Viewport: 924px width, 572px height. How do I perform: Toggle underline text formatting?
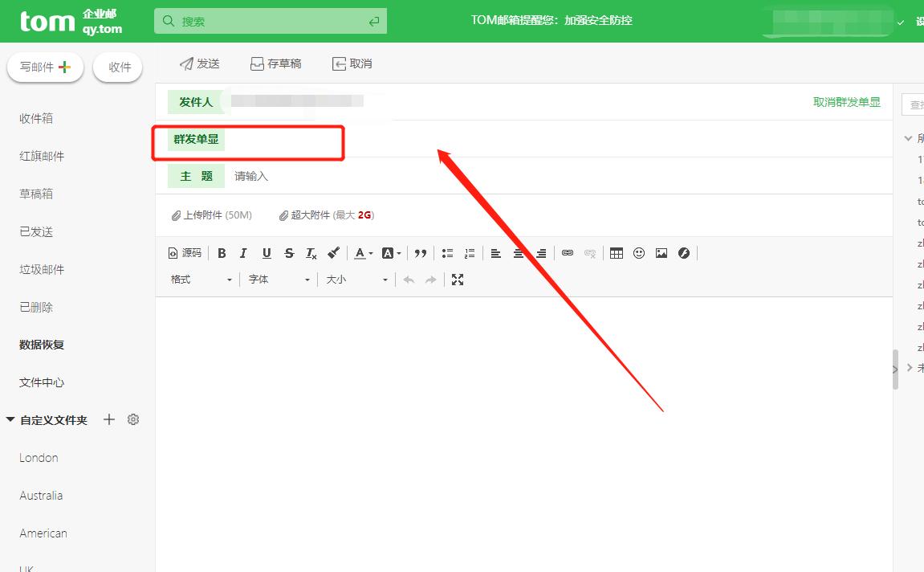[266, 252]
